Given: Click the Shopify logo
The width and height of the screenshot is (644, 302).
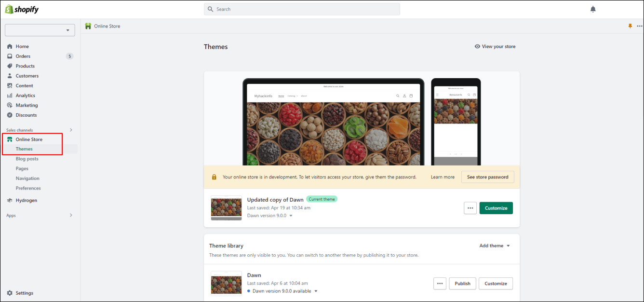Looking at the screenshot, I should (x=22, y=9).
